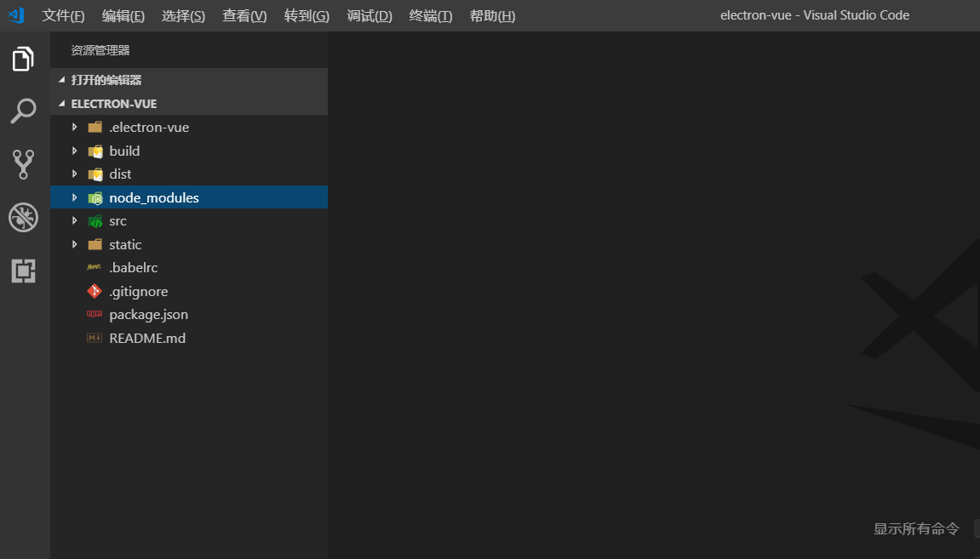Click the 显示所有命令 hint text

[915, 528]
